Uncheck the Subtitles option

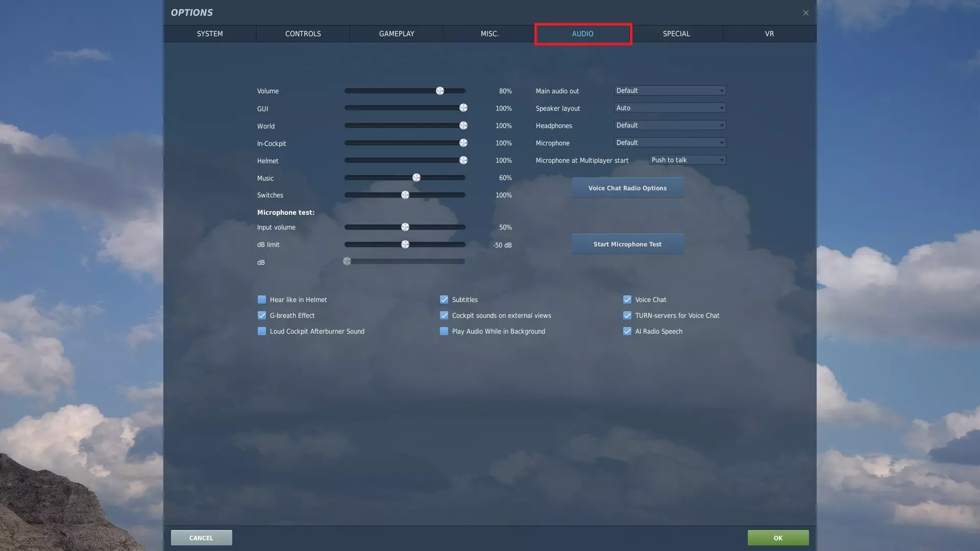[x=444, y=299]
